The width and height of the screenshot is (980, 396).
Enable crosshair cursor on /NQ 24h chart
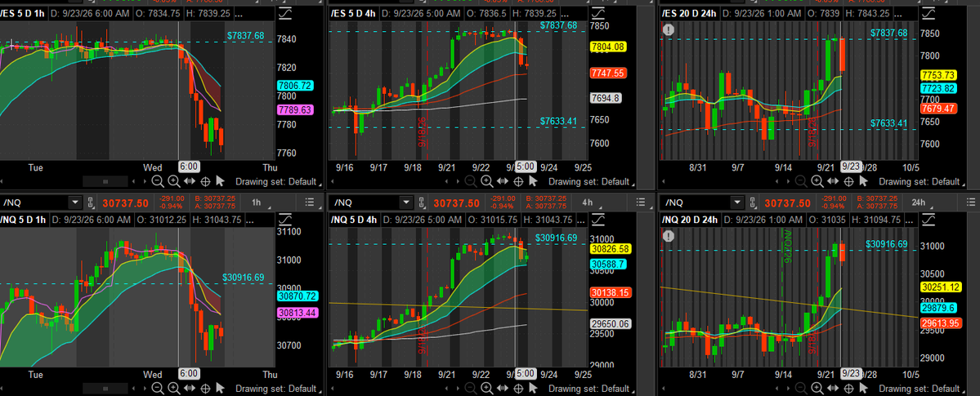[848, 387]
